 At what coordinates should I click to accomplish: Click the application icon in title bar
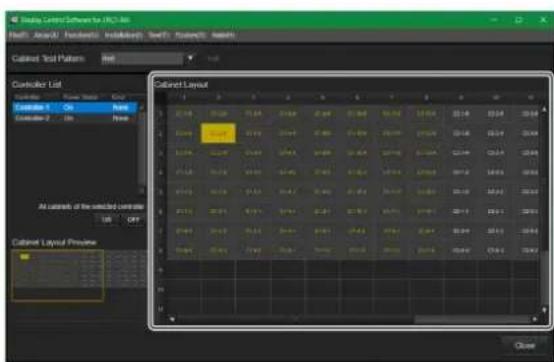click(14, 20)
